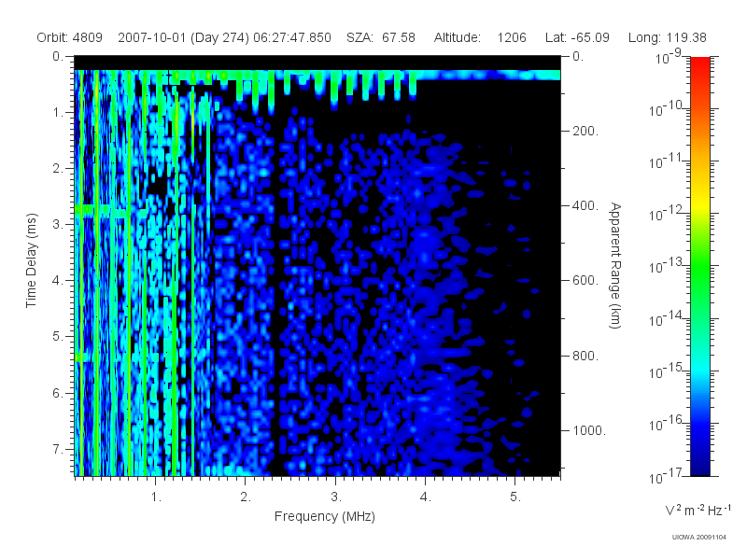747x560 pixels.
Task: Click the 'SZA: 67.58' value
Action: coord(381,37)
